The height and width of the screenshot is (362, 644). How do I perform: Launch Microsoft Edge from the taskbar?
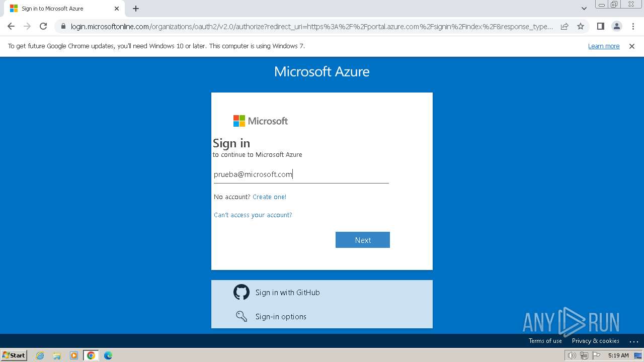point(108,355)
